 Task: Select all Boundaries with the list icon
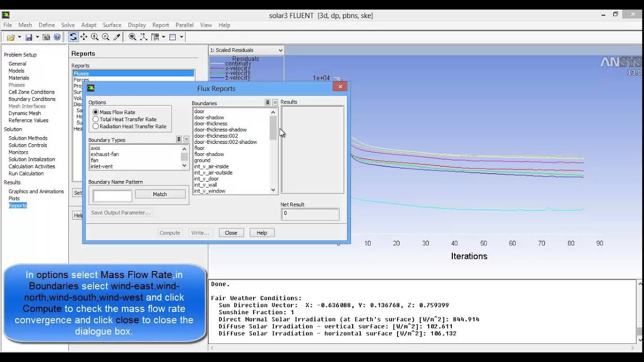268,103
